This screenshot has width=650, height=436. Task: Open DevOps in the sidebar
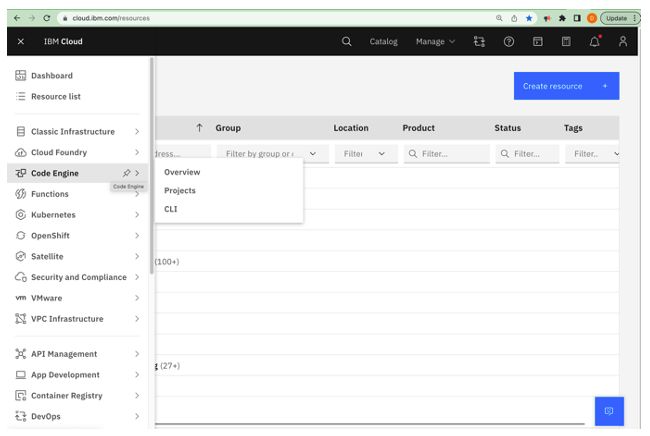[x=46, y=416]
